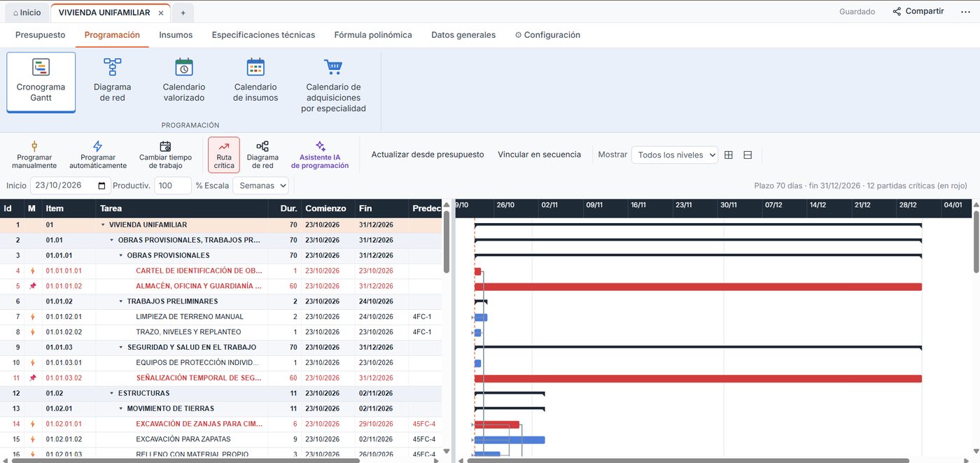Open the Datos generales tab
This screenshot has height=463, width=980.
(x=463, y=35)
